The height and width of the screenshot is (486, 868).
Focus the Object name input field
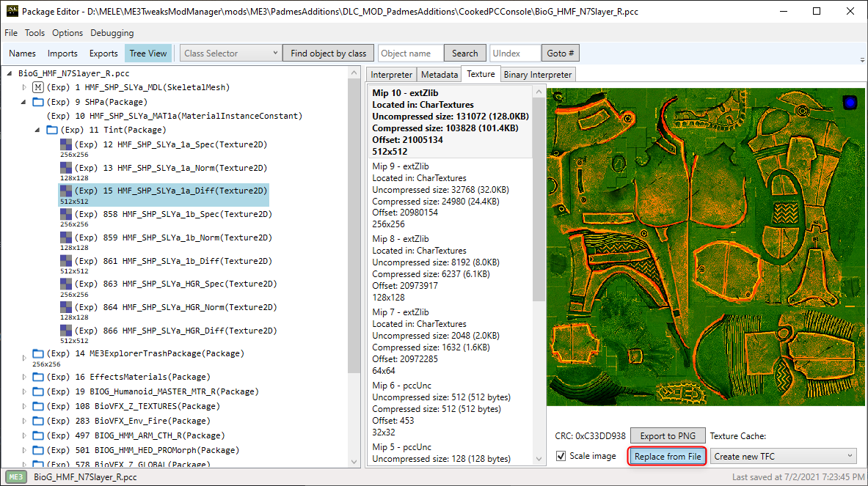coord(411,53)
